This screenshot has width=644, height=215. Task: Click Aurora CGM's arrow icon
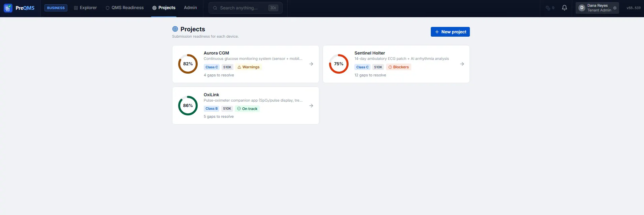tap(311, 64)
